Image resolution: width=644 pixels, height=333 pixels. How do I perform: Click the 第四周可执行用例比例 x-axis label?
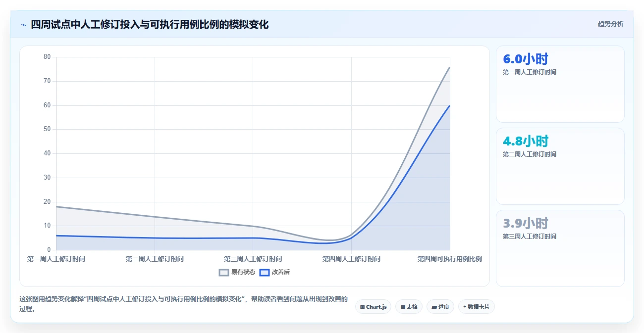(x=449, y=259)
